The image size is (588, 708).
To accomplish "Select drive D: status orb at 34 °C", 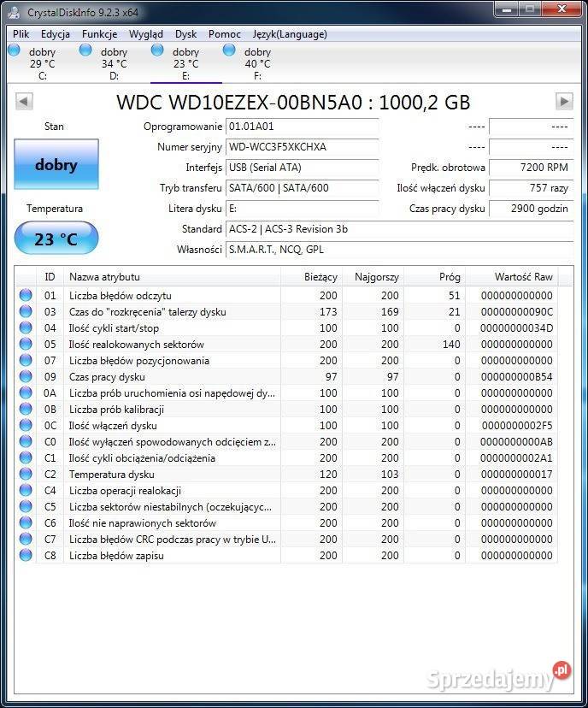I will click(x=85, y=50).
